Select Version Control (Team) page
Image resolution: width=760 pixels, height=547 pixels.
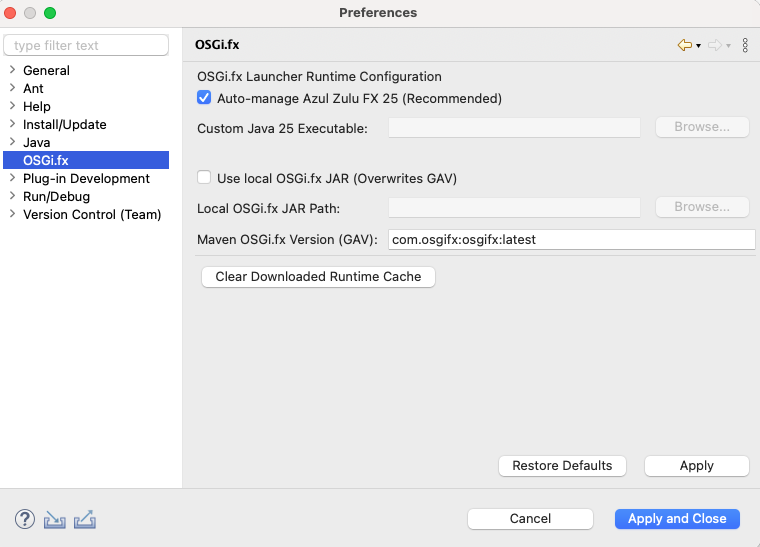click(x=92, y=214)
